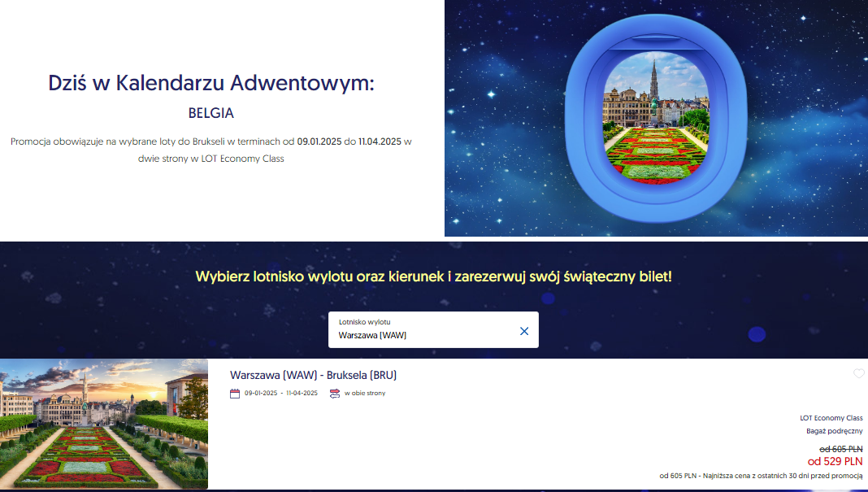Clear the Warszawa departure airport with X
Image resolution: width=868 pixels, height=492 pixels.
click(x=524, y=331)
